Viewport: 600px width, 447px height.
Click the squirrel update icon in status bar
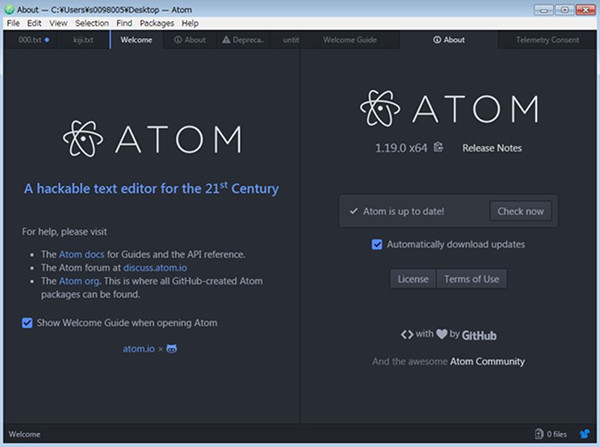click(x=584, y=434)
